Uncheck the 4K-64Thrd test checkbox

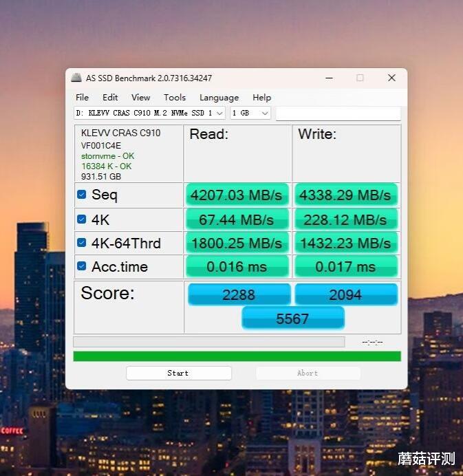pos(81,243)
